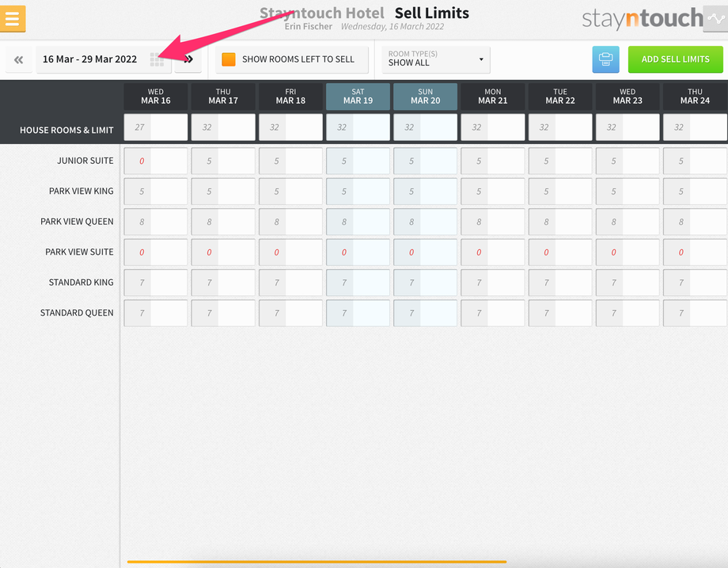Click House Rooms limit cell for Mar 16
Screen dimensions: 728x568
[156, 127]
